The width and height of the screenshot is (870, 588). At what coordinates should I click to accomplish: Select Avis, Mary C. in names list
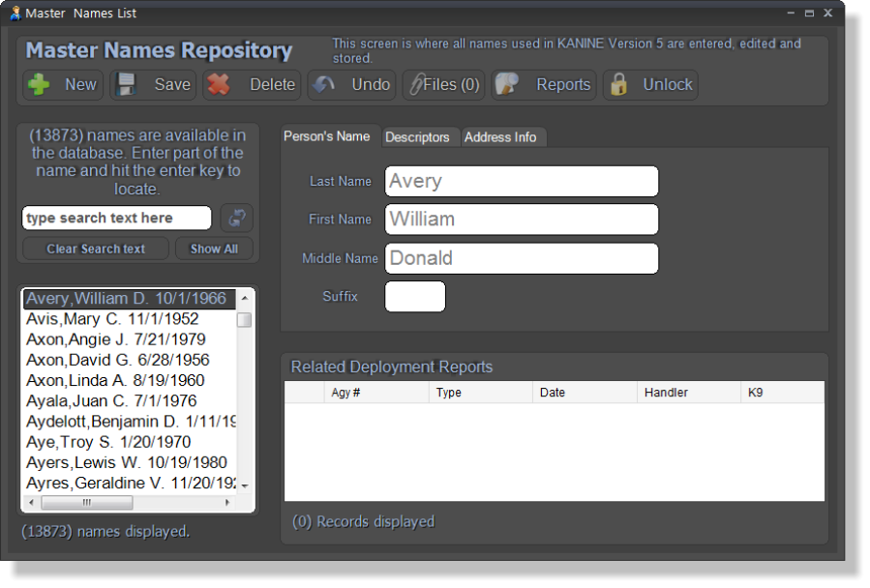click(130, 319)
